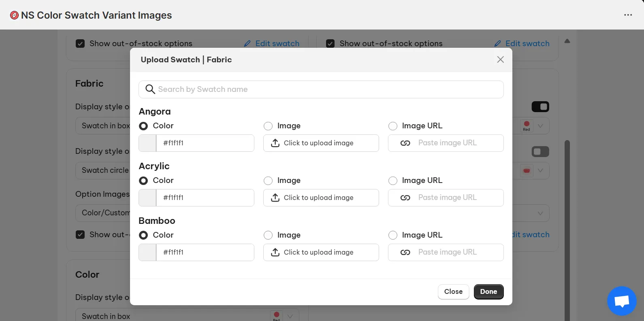This screenshot has width=644, height=321.
Task: Click red circle swatch preview thumbnail
Action: (x=527, y=170)
